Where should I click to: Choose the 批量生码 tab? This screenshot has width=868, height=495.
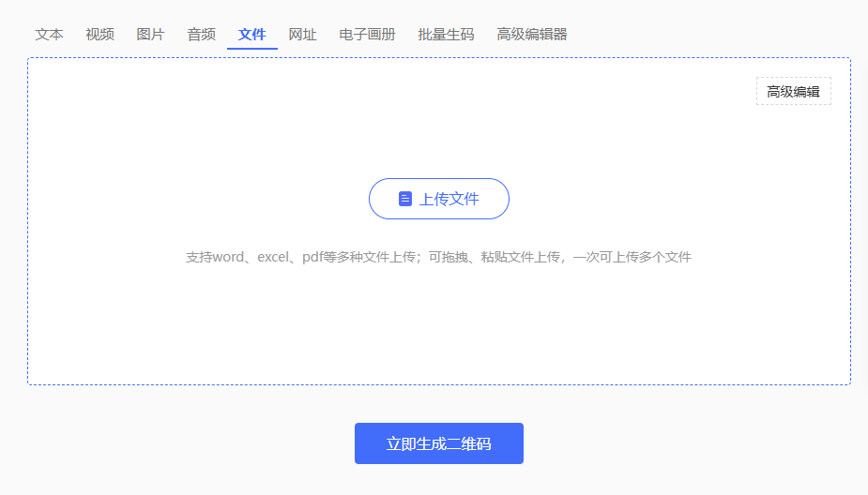tap(446, 35)
